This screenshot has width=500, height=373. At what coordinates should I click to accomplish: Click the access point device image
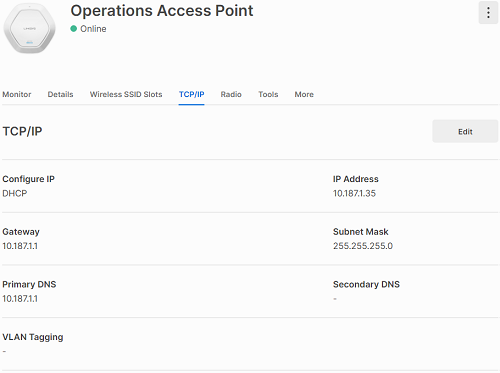(x=29, y=28)
